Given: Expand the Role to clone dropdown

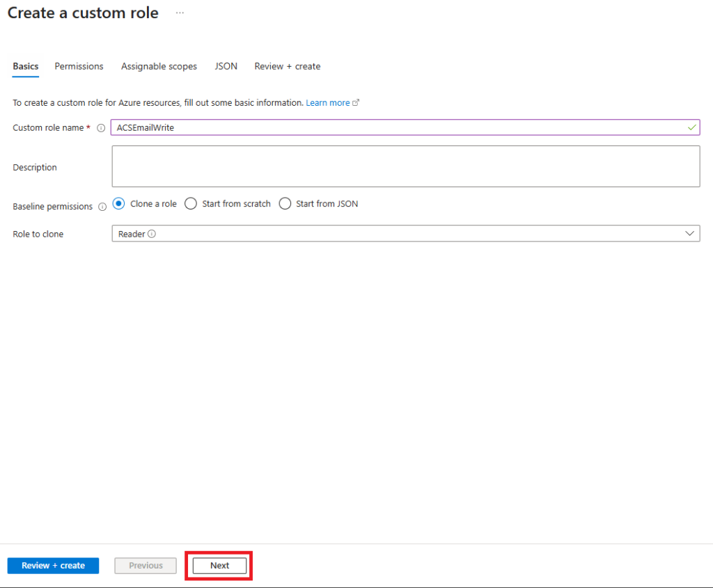Looking at the screenshot, I should (689, 234).
